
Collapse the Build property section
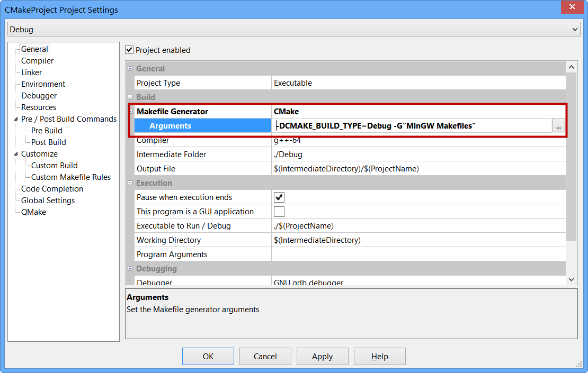coord(130,97)
